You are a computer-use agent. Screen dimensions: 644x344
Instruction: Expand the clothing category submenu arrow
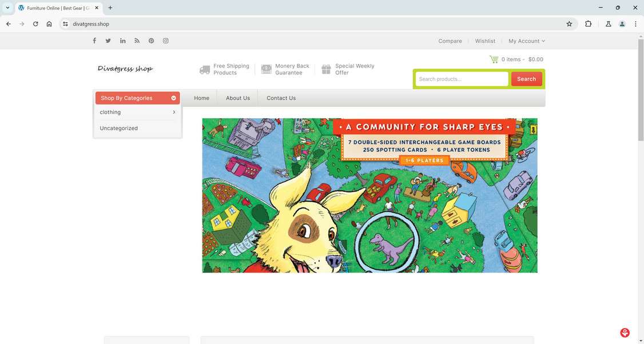[x=174, y=112]
